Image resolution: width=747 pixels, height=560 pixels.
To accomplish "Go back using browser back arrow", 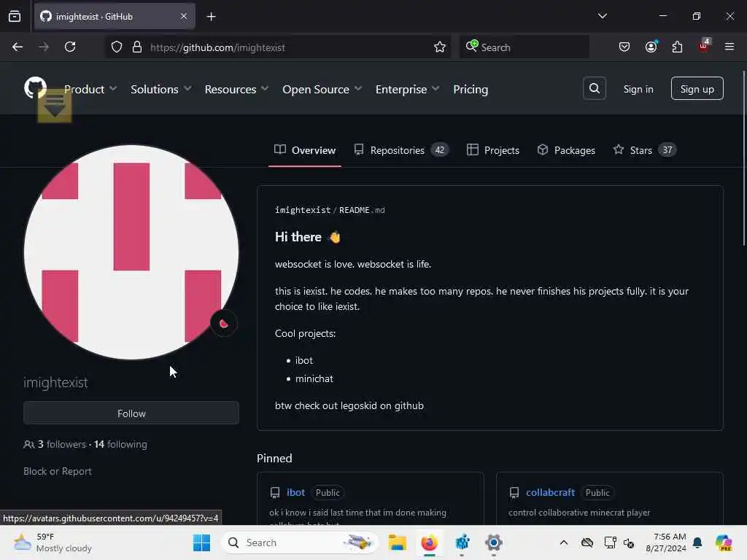I will [18, 47].
